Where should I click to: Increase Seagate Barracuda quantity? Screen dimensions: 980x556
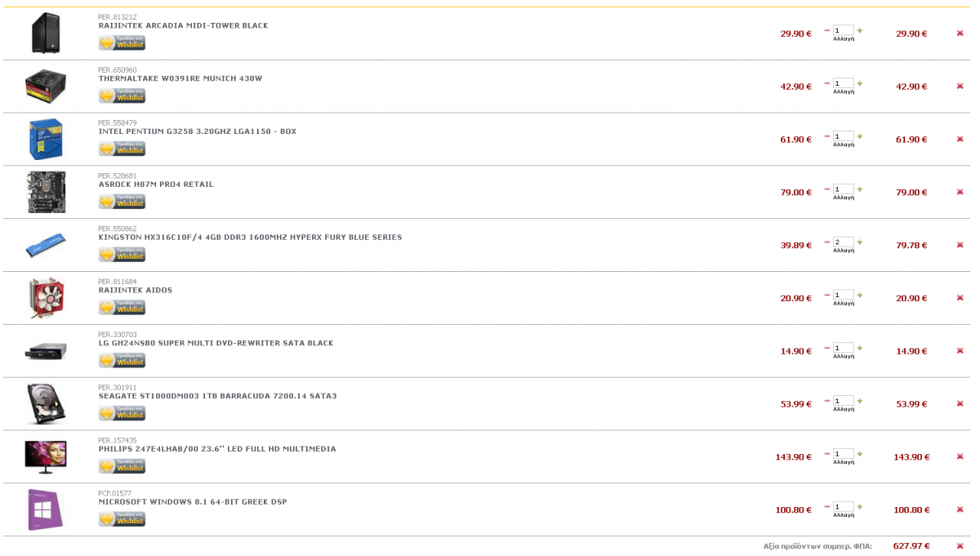[860, 401]
